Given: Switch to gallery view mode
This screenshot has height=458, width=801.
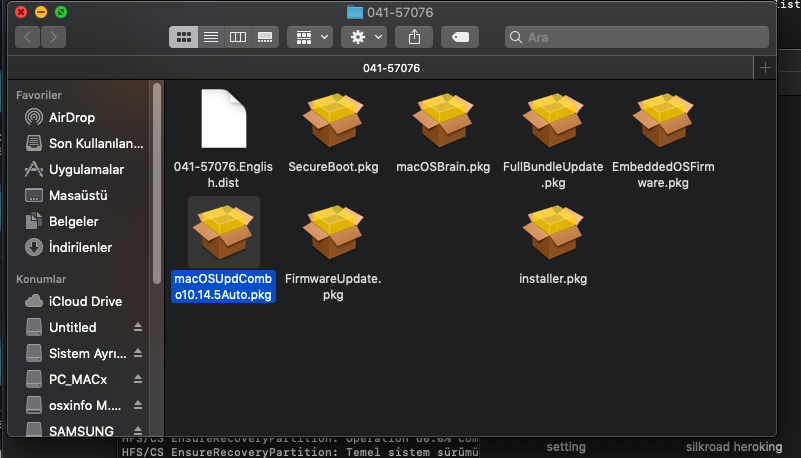Looking at the screenshot, I should [x=265, y=37].
